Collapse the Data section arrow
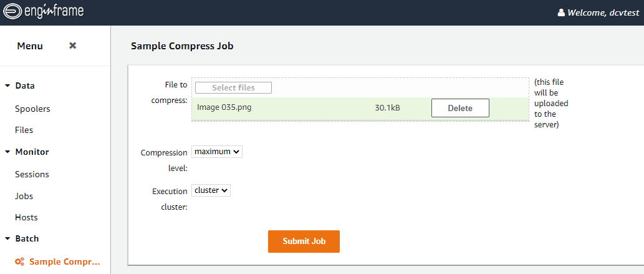 point(7,86)
